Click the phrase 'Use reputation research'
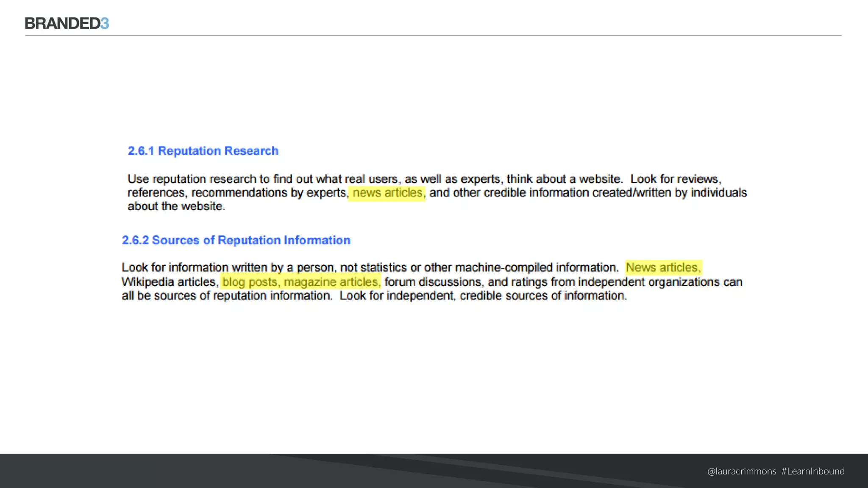This screenshot has width=868, height=488. point(192,179)
